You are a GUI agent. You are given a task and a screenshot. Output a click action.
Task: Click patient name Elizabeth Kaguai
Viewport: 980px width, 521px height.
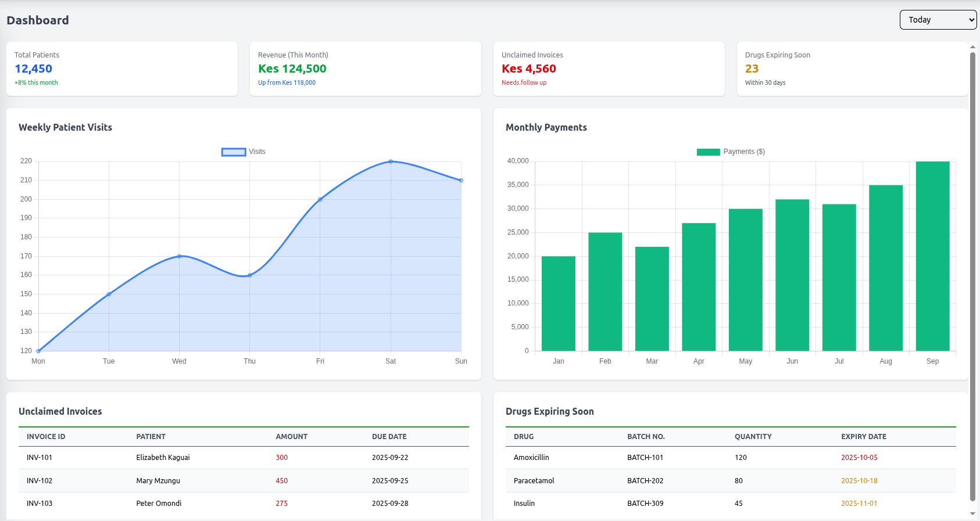(163, 458)
